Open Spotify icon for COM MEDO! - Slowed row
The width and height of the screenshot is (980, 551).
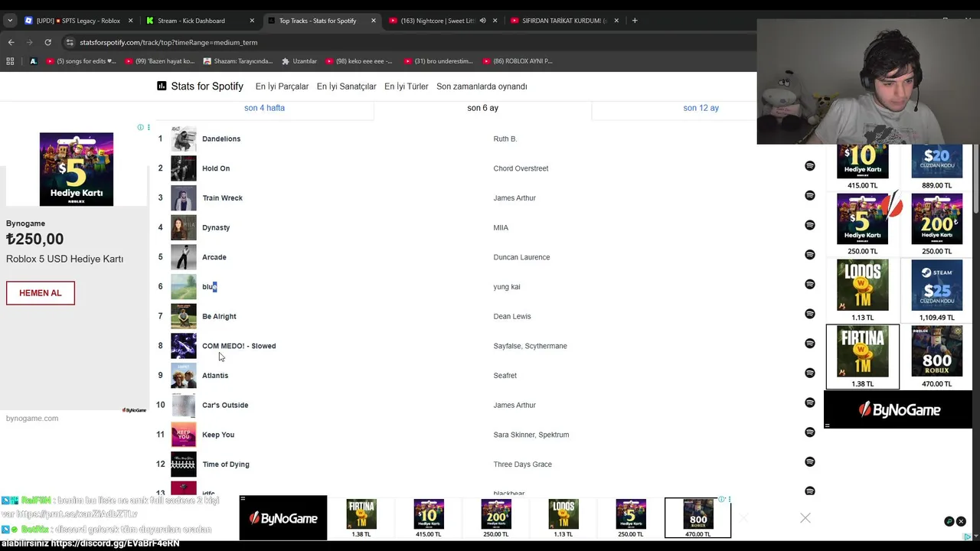click(x=810, y=344)
